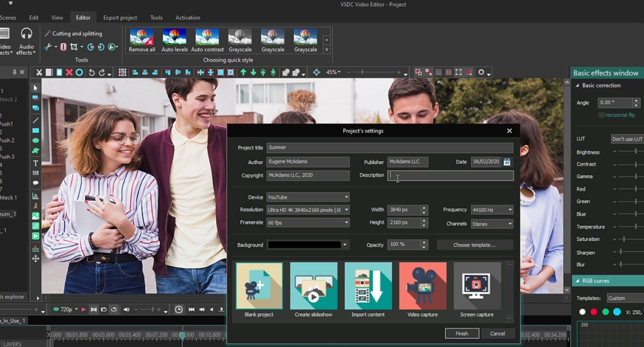Toggle the preview eye next to 720p
The width and height of the screenshot is (644, 347).
click(x=56, y=309)
